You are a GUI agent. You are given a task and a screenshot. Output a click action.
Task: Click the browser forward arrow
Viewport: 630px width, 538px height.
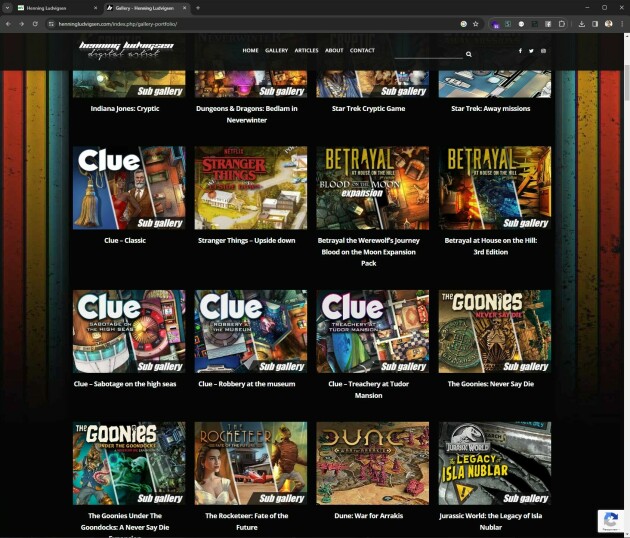click(22, 24)
